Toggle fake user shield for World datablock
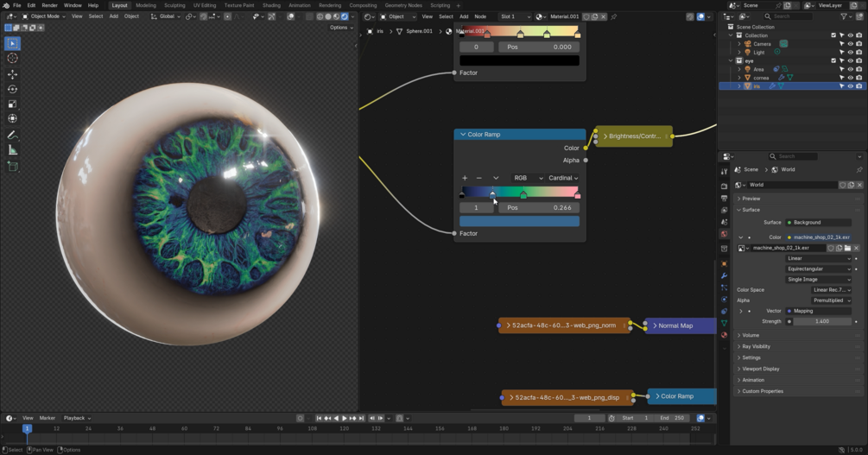868x455 pixels. click(x=843, y=185)
